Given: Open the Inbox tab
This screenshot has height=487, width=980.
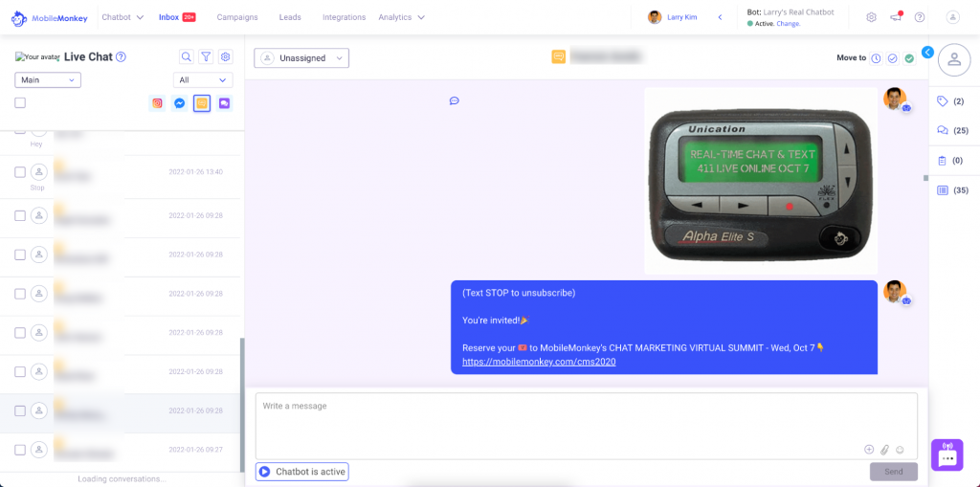Looking at the screenshot, I should [x=177, y=17].
